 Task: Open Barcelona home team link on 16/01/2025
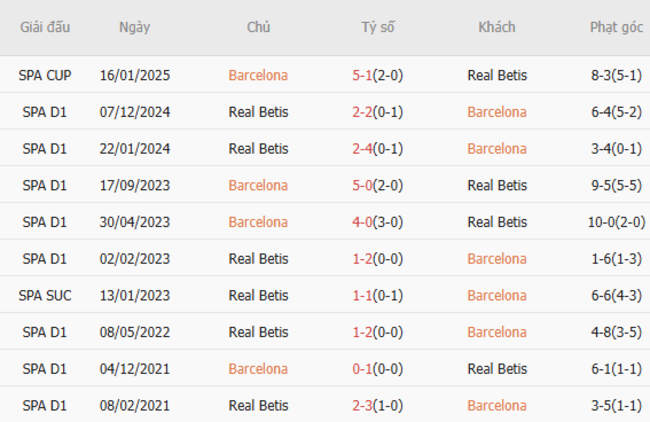coord(258,75)
